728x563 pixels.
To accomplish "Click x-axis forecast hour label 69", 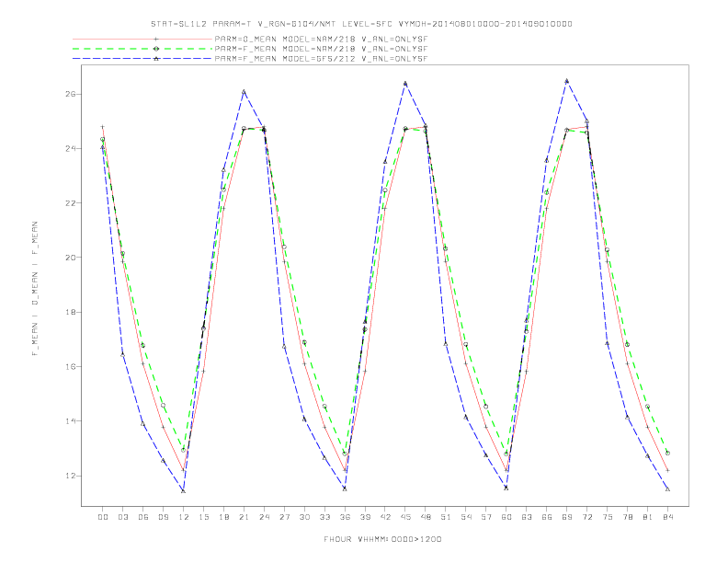I will (567, 517).
